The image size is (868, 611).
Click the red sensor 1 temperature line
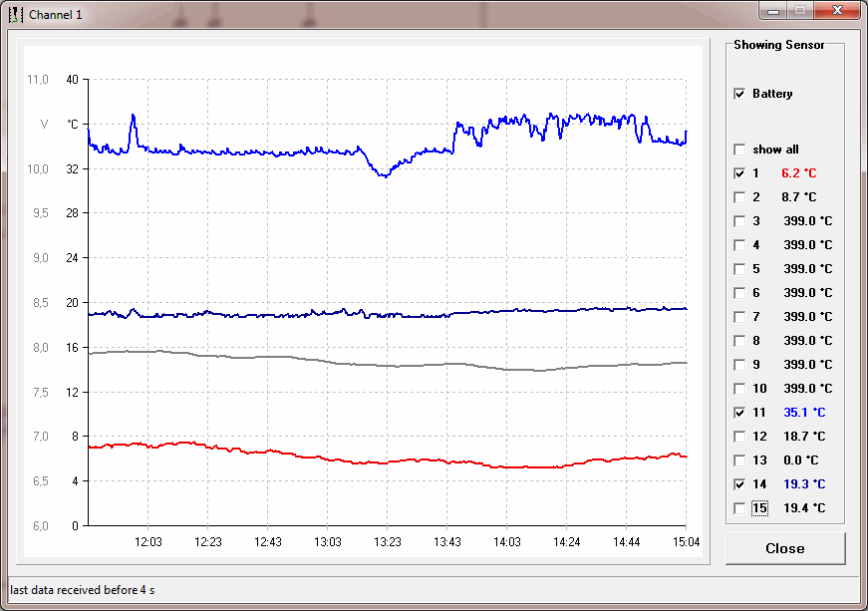(x=388, y=462)
